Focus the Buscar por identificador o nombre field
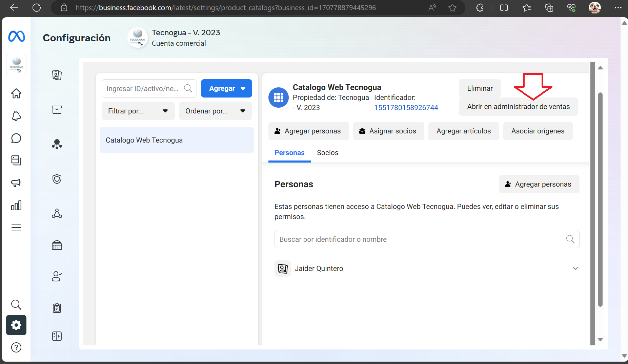The width and height of the screenshot is (628, 364). pyautogui.click(x=427, y=239)
